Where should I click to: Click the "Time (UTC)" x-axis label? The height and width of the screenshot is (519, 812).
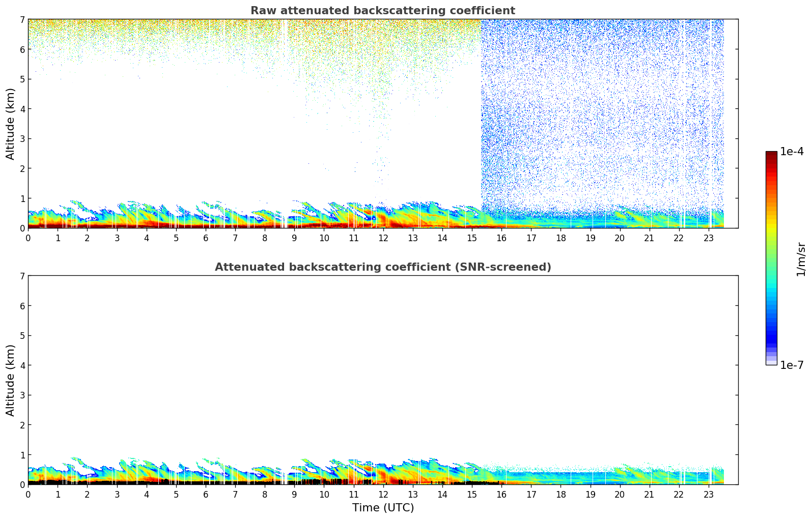[x=383, y=508]
